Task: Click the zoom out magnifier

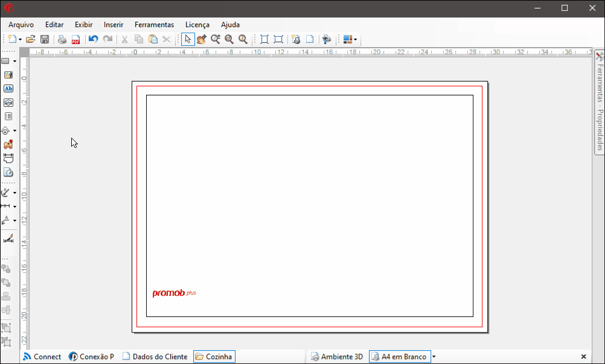Action: point(229,39)
